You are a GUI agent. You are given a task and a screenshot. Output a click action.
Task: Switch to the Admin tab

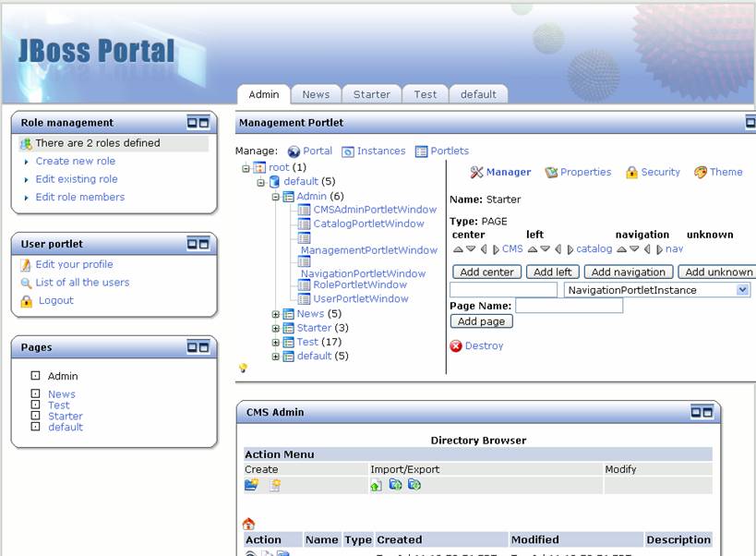pos(264,94)
